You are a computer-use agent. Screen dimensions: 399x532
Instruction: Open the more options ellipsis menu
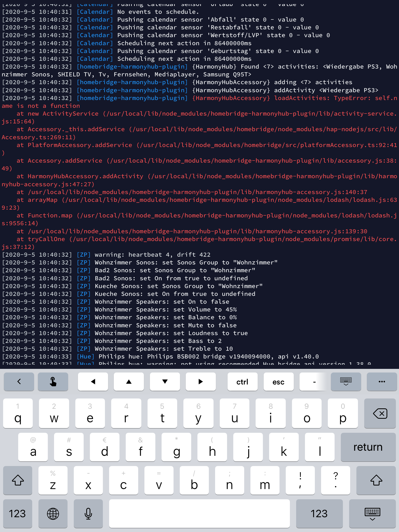[382, 382]
